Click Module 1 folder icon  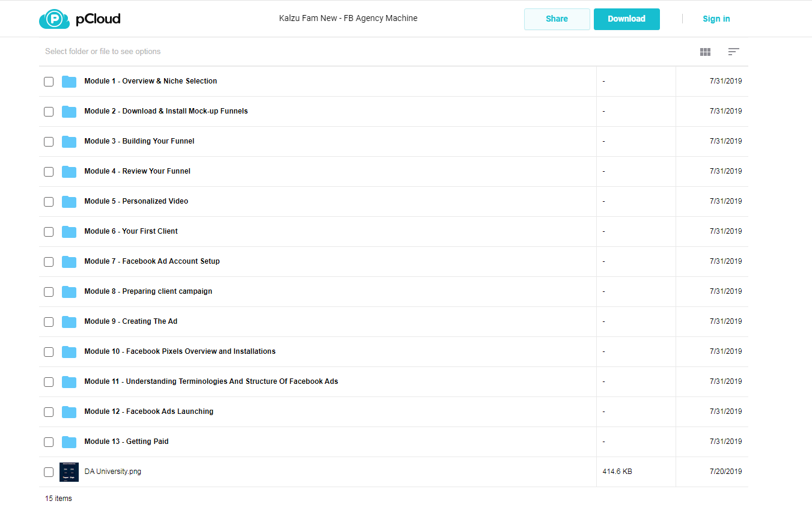click(x=69, y=82)
